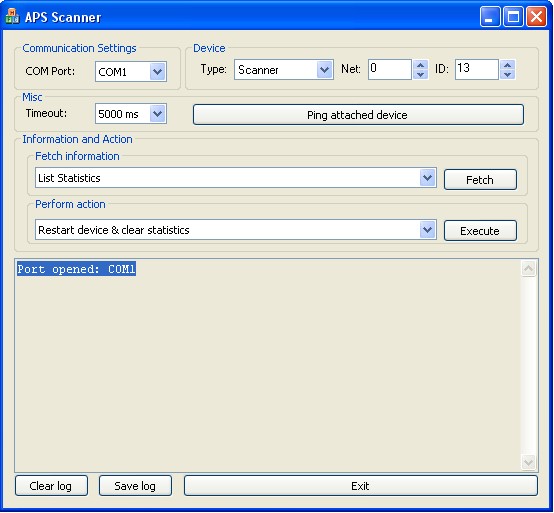Screen dimensions: 554x513
Task: Exit the application via Exit button
Action: pyautogui.click(x=361, y=486)
